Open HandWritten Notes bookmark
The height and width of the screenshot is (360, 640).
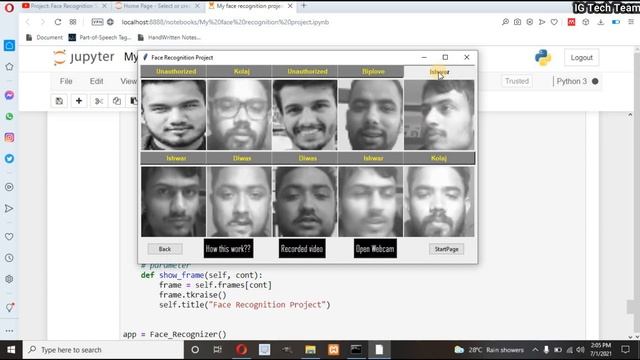(169, 38)
